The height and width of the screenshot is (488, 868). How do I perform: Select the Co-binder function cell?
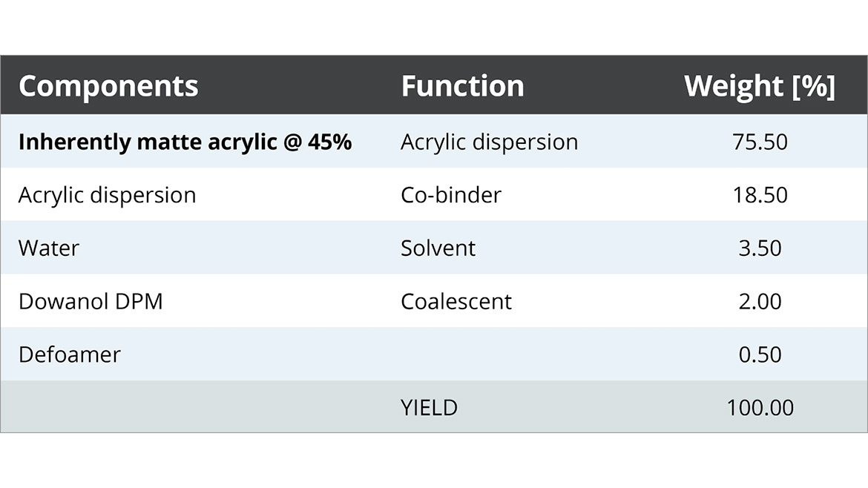point(451,195)
